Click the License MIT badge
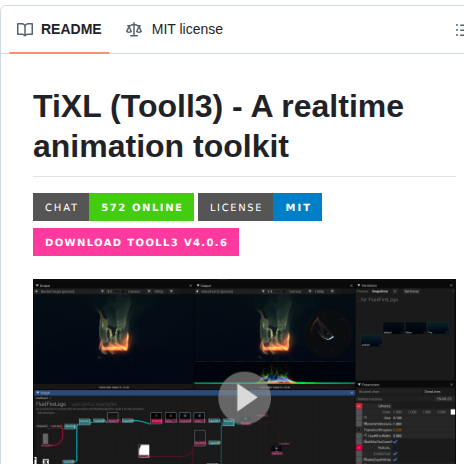The height and width of the screenshot is (464, 464). (260, 207)
